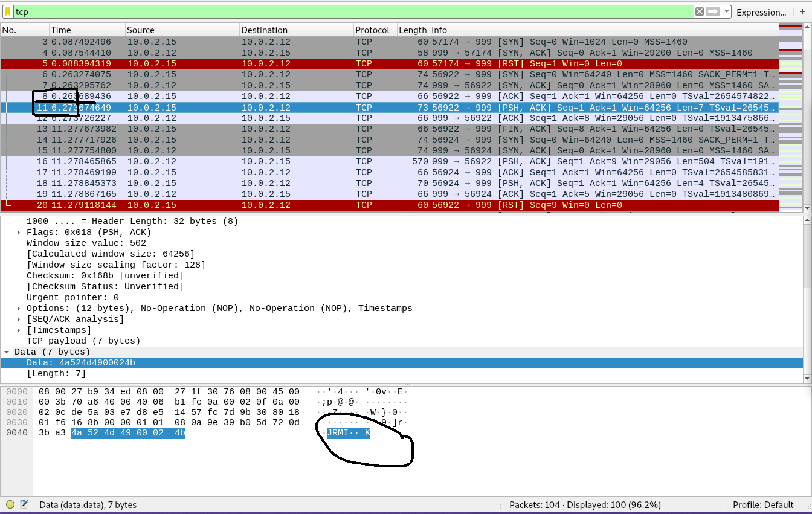Click Data (data.data), 7 bytes status text
Viewport: 812px width, 514px height.
[x=88, y=505]
